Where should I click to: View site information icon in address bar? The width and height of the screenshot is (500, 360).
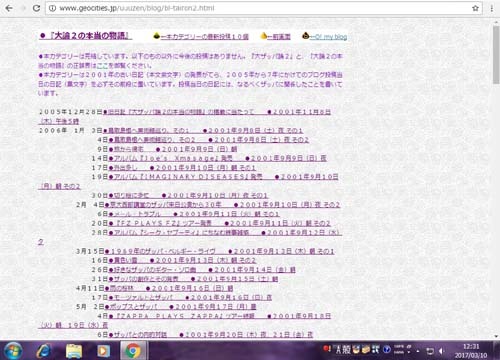point(52,8)
